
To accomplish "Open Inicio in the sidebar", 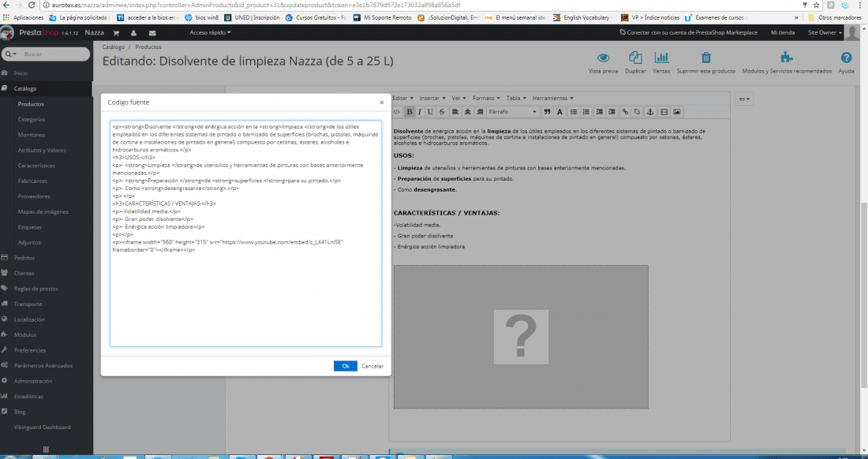I will click(x=21, y=73).
